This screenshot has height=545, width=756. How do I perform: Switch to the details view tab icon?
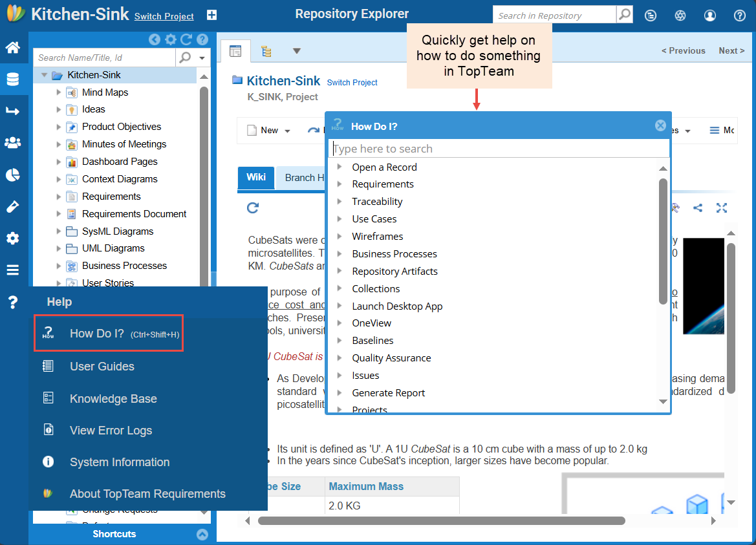(235, 51)
